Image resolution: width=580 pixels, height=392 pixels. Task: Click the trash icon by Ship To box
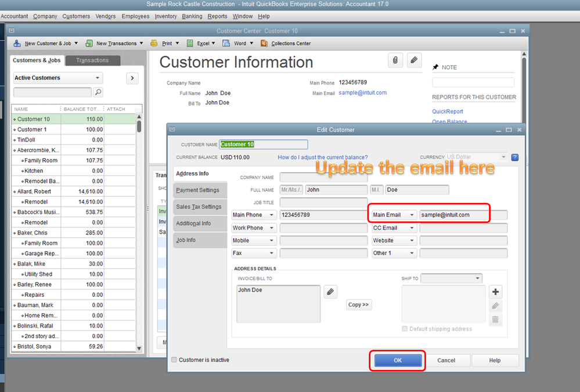click(x=495, y=320)
